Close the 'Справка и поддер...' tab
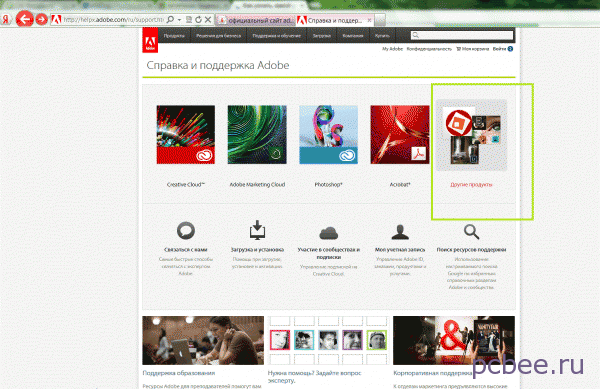600x389 pixels. (369, 20)
